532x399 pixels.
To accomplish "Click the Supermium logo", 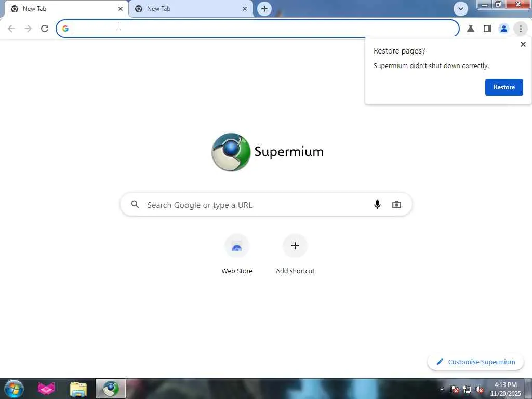I will point(268,152).
